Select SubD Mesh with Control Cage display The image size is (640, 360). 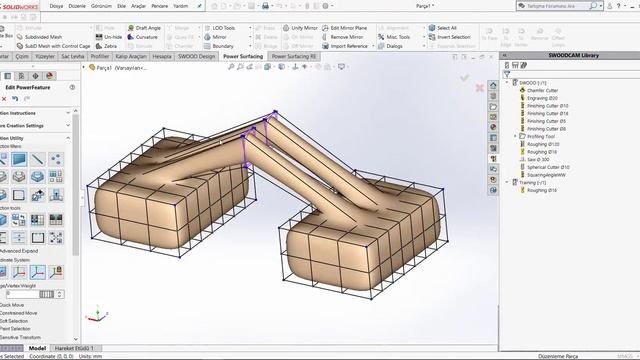[x=53, y=46]
